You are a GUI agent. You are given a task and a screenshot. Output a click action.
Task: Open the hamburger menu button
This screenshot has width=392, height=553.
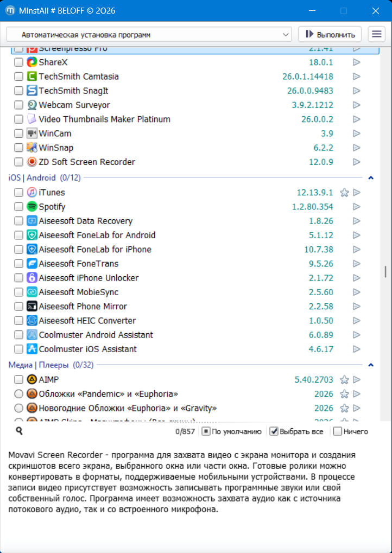coord(376,34)
